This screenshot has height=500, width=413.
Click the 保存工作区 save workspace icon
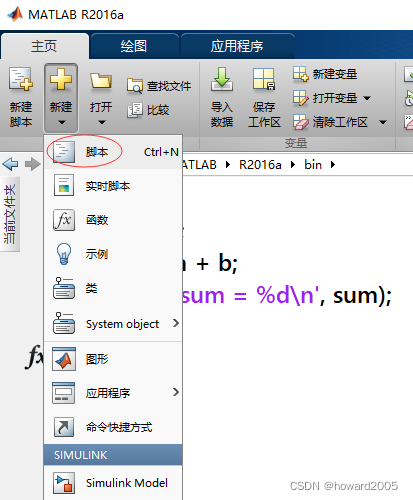pyautogui.click(x=264, y=79)
